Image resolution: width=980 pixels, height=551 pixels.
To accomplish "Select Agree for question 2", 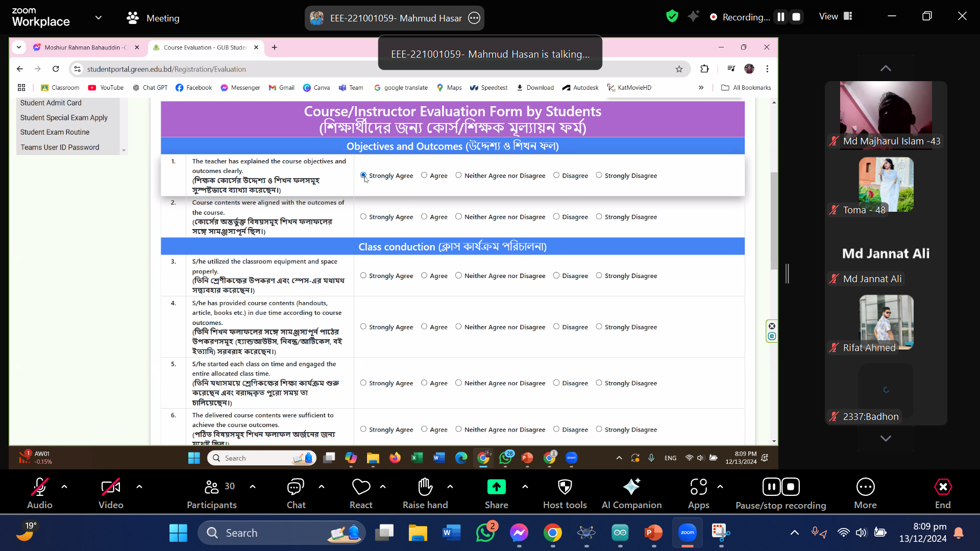I will point(424,217).
